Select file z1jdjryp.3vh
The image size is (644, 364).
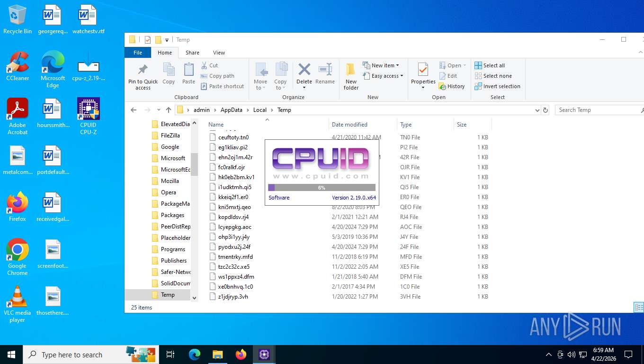pyautogui.click(x=233, y=297)
